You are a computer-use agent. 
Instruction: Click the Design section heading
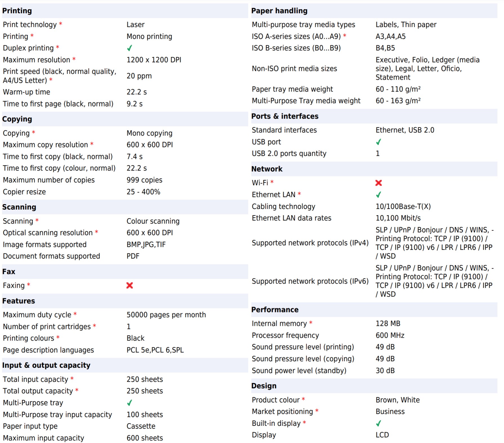(264, 386)
